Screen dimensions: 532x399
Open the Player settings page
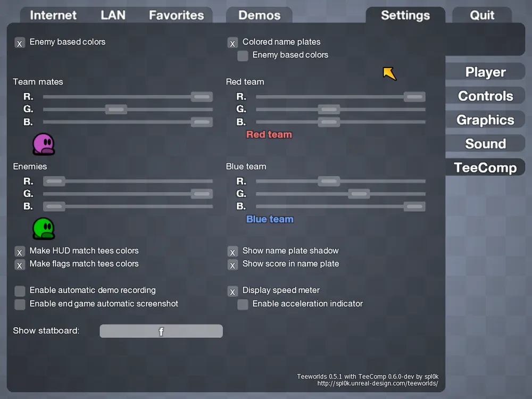click(485, 72)
